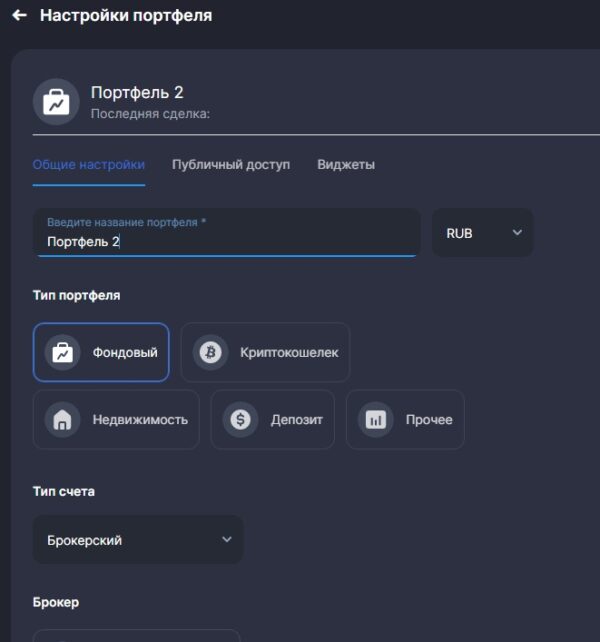Click the bar chart icon for Прочее
The height and width of the screenshot is (642, 600).
point(376,420)
